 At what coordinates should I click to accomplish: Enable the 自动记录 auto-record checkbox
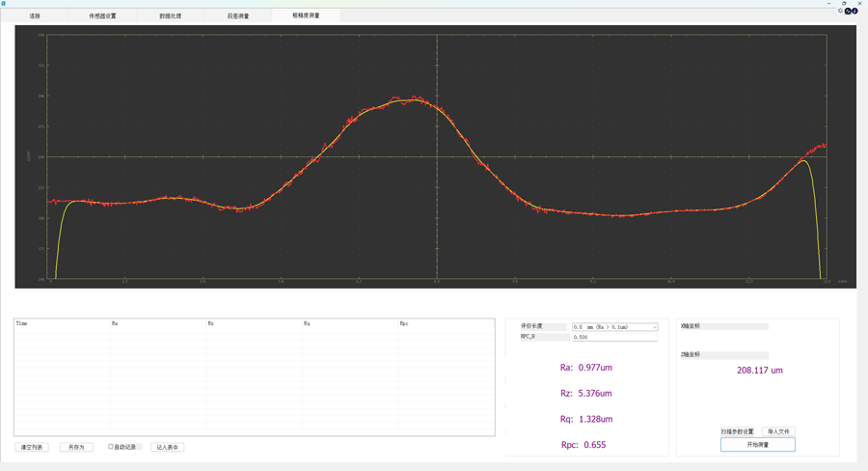click(x=111, y=447)
